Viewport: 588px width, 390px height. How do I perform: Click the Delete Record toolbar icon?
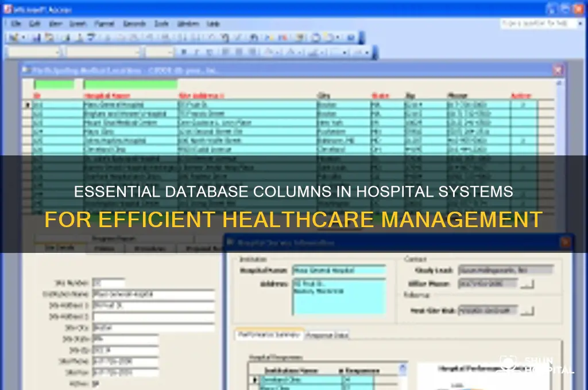click(x=283, y=37)
